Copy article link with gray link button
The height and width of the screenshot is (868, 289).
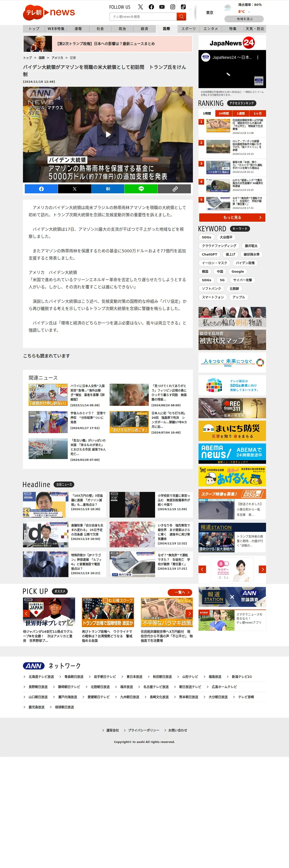[174, 189]
